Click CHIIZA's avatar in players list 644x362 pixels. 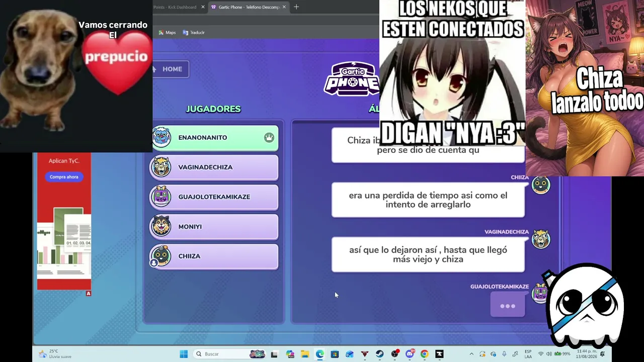point(162,256)
